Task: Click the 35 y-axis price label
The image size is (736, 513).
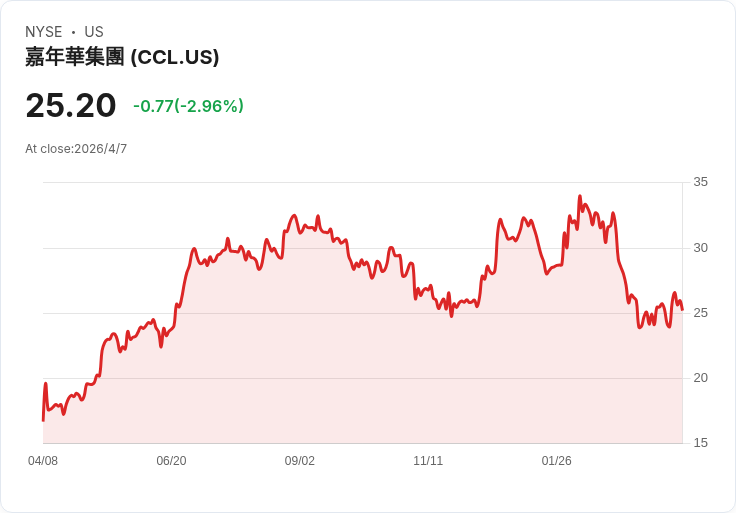Action: coord(700,182)
